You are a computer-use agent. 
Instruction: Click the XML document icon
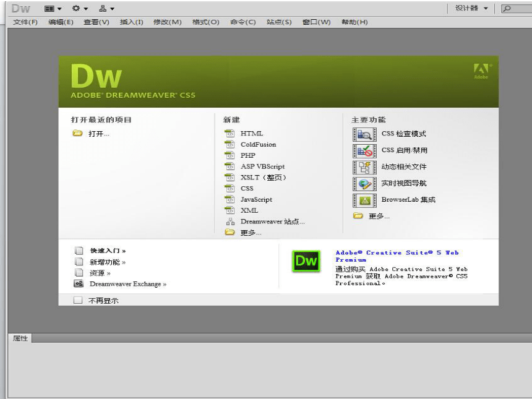[x=230, y=210]
